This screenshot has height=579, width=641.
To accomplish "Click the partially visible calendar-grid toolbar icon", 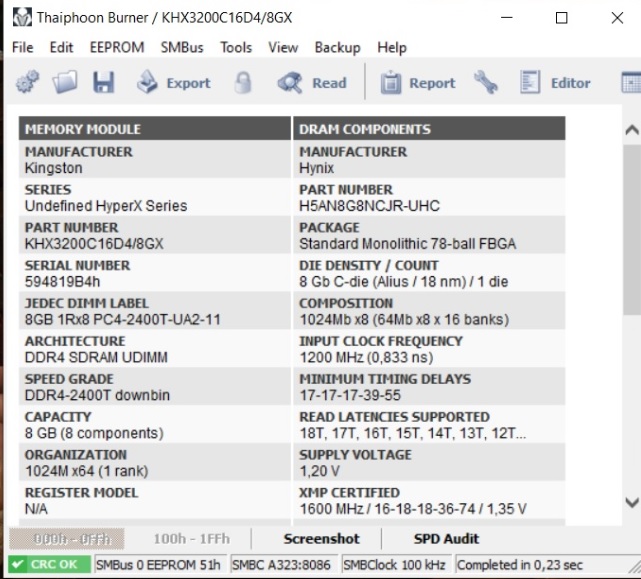I will point(631,82).
